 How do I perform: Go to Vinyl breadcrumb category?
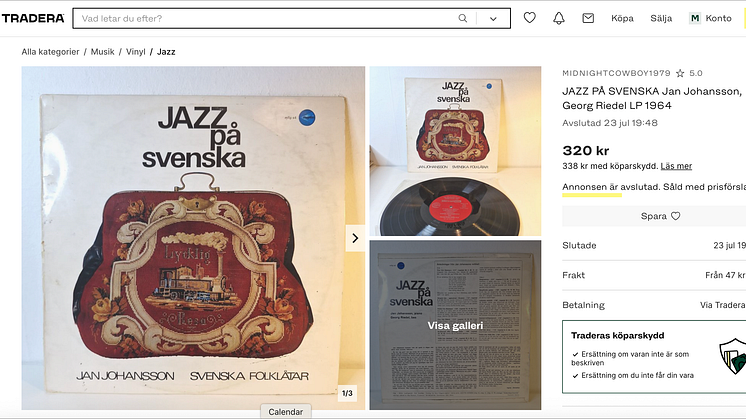click(x=136, y=52)
